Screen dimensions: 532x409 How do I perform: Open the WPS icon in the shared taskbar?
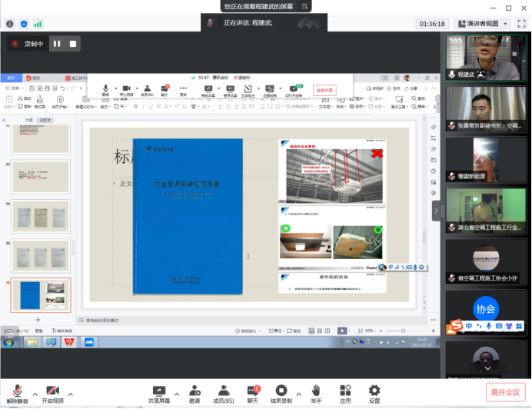coord(69,342)
